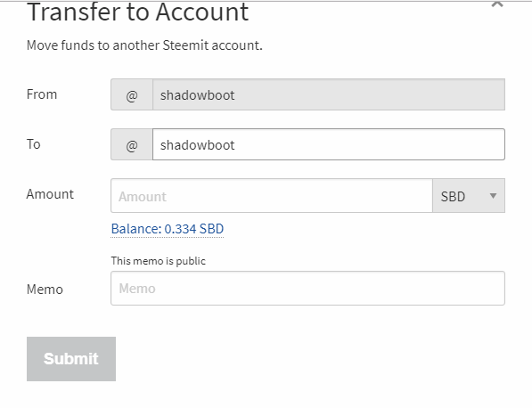Click the @ symbol beside To field
The image size is (532, 408).
[132, 144]
